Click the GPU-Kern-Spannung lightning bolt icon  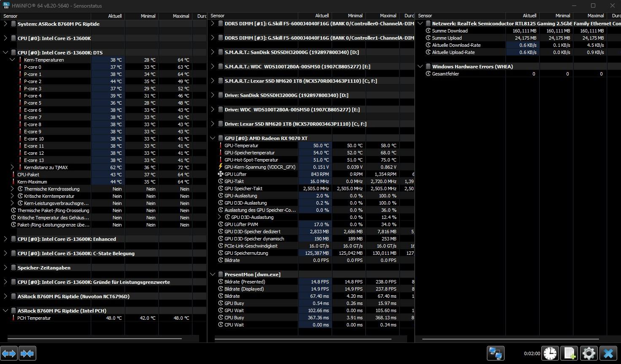click(220, 167)
